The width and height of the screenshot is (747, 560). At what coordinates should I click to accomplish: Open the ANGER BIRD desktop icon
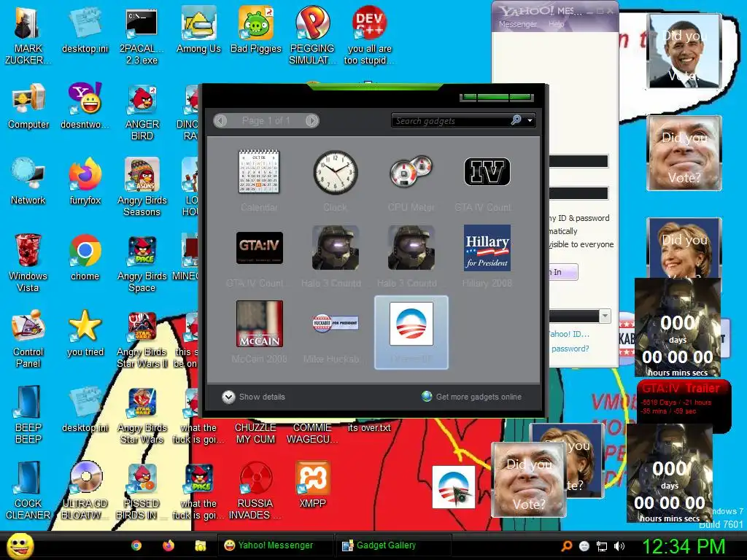(142, 112)
